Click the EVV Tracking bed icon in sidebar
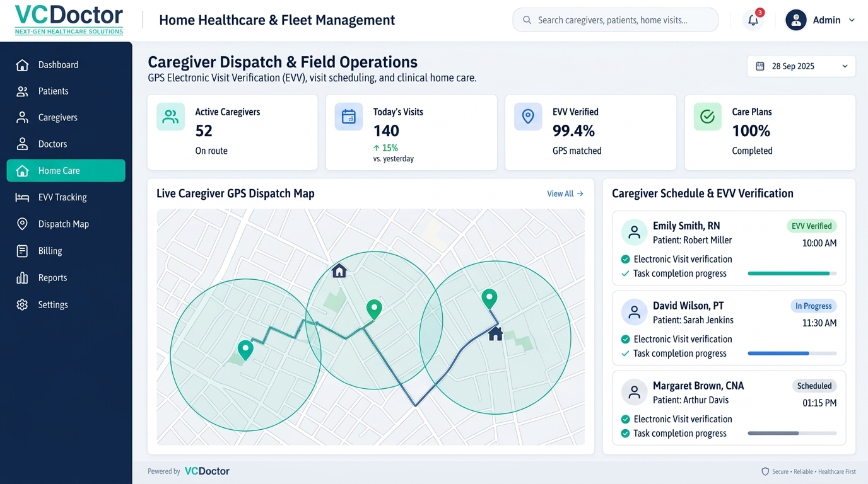Image resolution: width=868 pixels, height=484 pixels. (22, 197)
